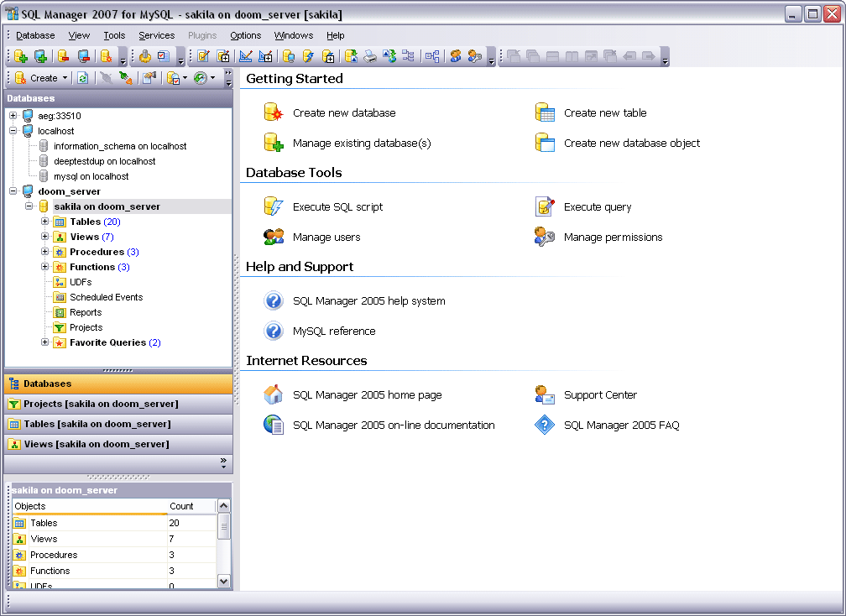Open the Support Center link

(x=586, y=394)
